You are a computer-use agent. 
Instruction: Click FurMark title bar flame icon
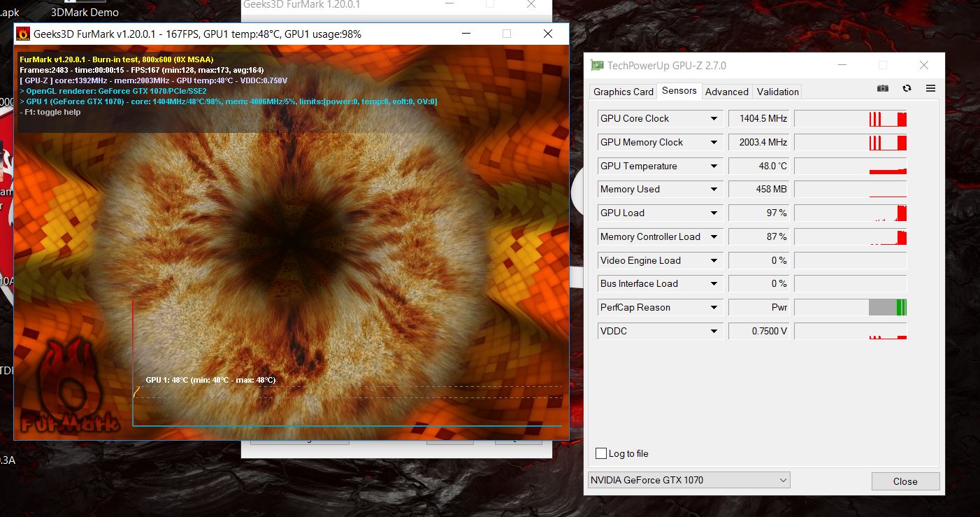(x=23, y=34)
